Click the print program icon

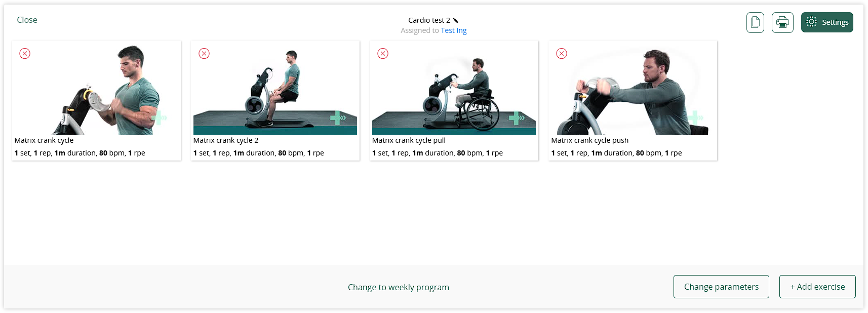point(782,22)
